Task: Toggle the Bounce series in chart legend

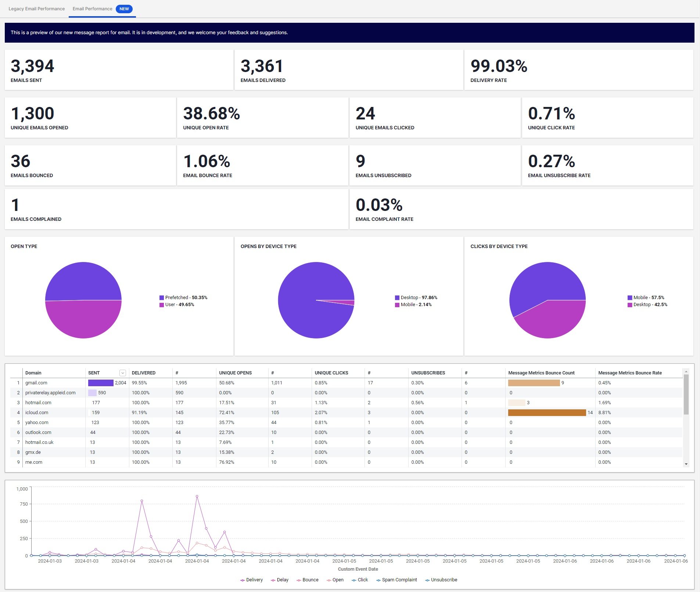Action: pyautogui.click(x=308, y=580)
